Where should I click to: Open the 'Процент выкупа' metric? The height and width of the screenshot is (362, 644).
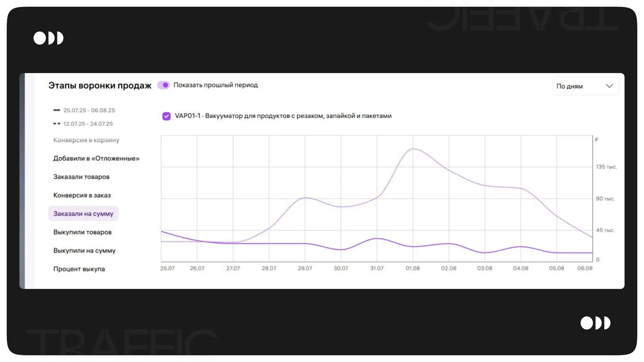(79, 269)
